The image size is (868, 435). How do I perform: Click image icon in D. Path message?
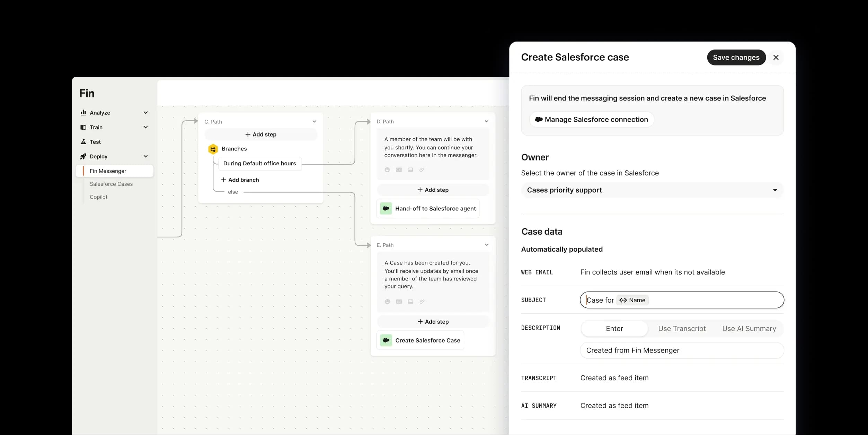pos(410,170)
